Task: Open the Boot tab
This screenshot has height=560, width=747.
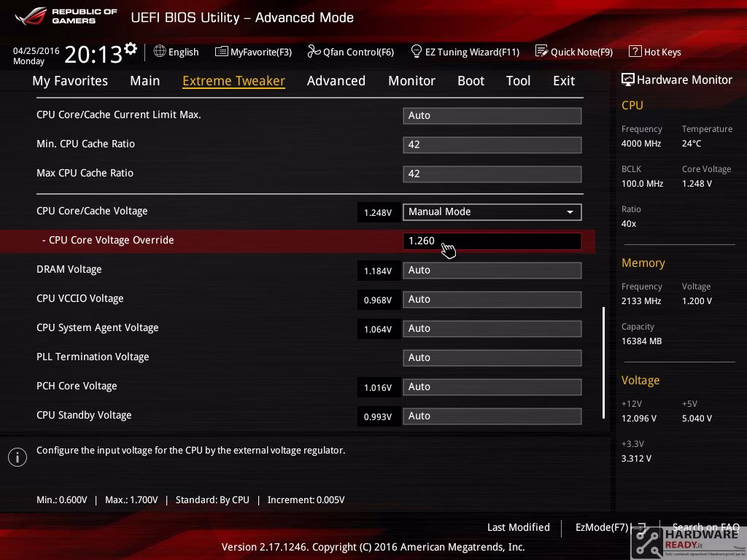Action: (x=471, y=81)
